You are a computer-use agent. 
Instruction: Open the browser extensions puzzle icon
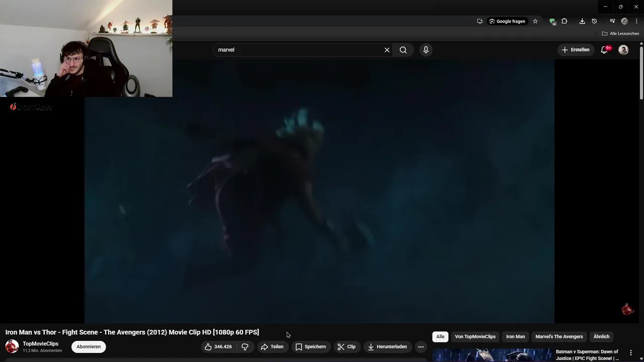coord(565,21)
